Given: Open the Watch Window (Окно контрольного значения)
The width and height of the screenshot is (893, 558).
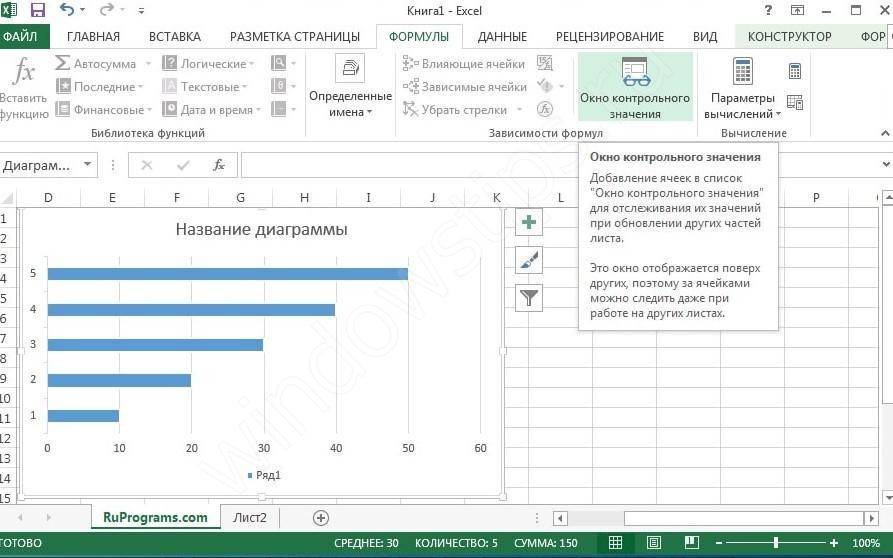Looking at the screenshot, I should pos(635,87).
